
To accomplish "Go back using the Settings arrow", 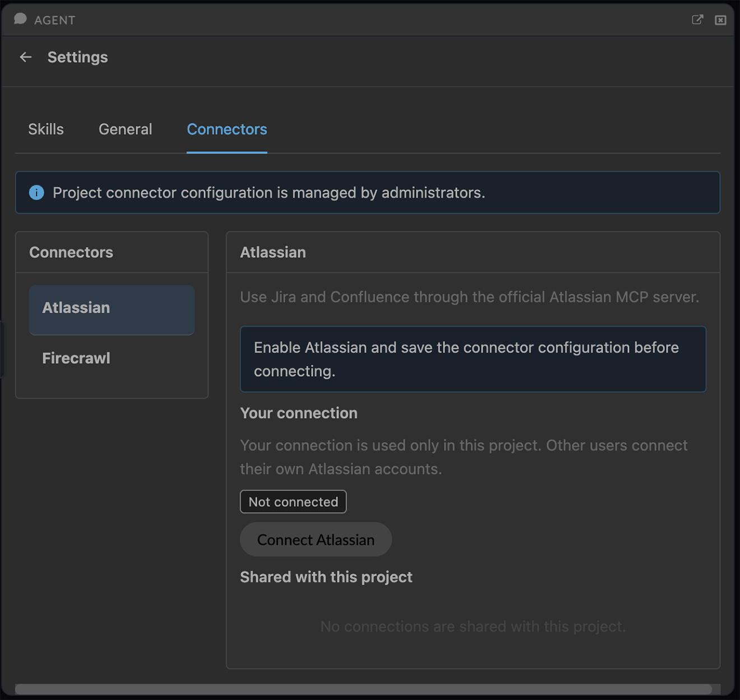I will point(26,57).
